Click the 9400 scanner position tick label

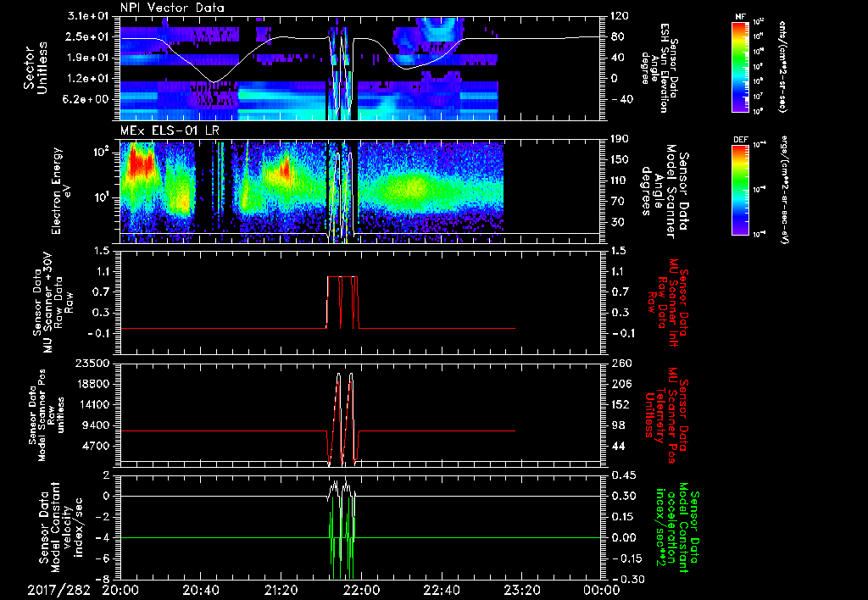point(97,425)
